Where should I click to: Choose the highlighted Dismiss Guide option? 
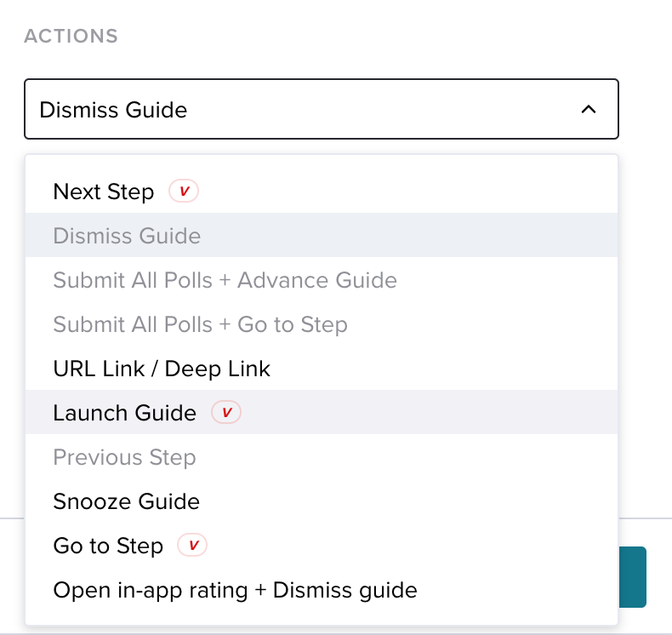pyautogui.click(x=322, y=236)
